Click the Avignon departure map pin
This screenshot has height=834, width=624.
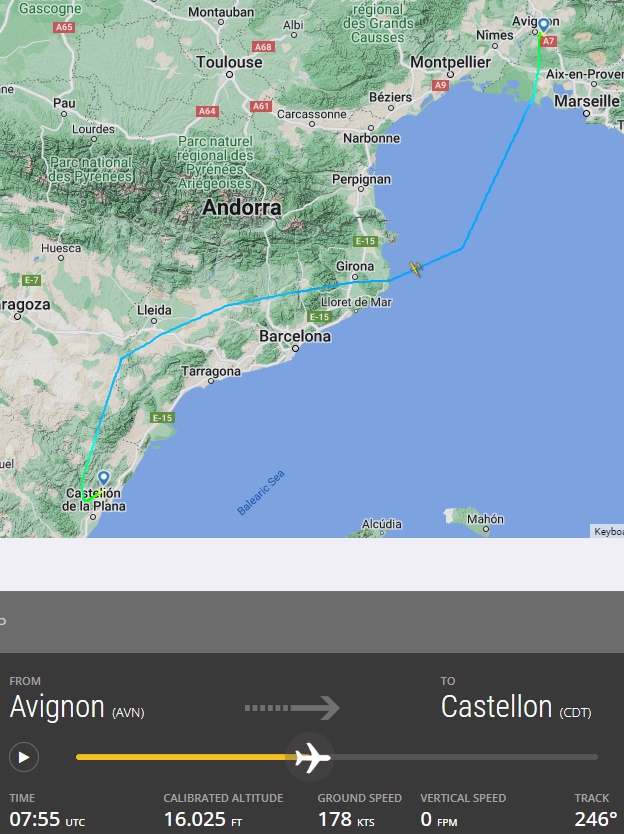[x=543, y=26]
